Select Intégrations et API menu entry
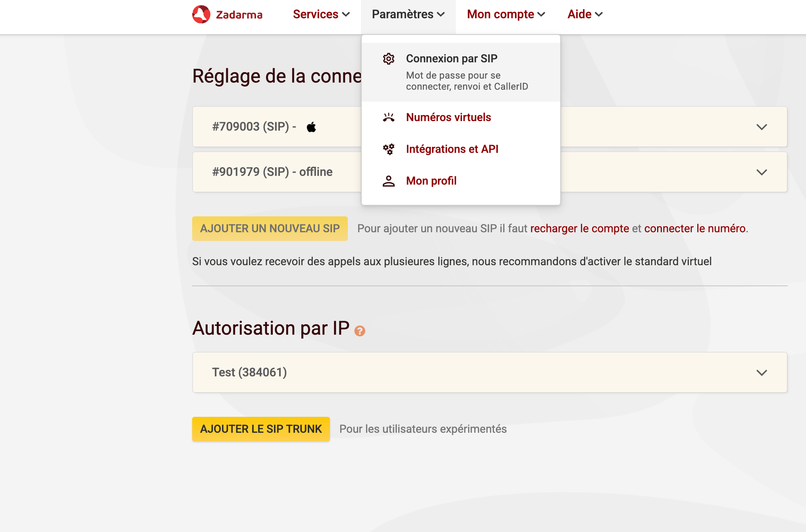Screen dimensions: 806x532 pyautogui.click(x=452, y=149)
